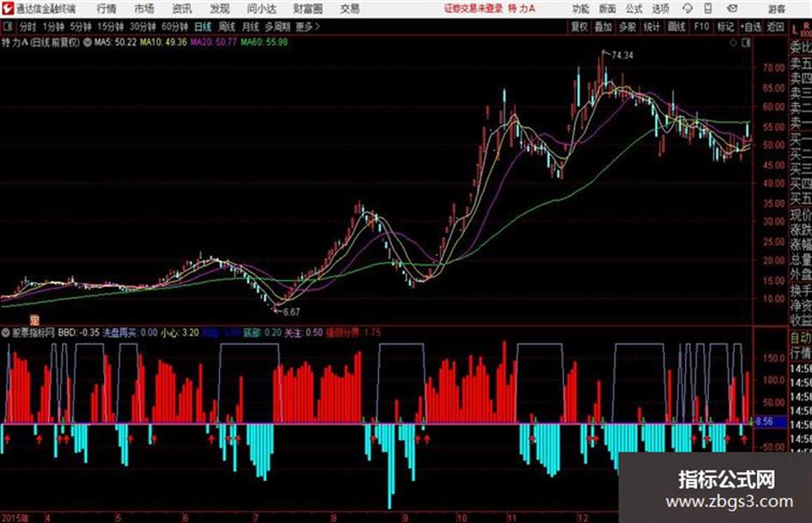Viewport: 812px width, 523px height.
Task: Open the 财富圈 menu
Action: tap(308, 9)
